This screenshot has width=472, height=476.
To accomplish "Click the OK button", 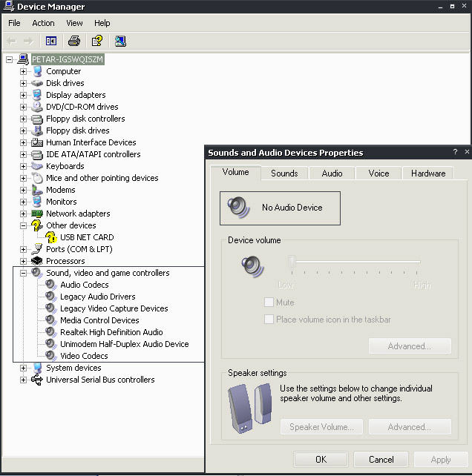I will click(x=321, y=459).
